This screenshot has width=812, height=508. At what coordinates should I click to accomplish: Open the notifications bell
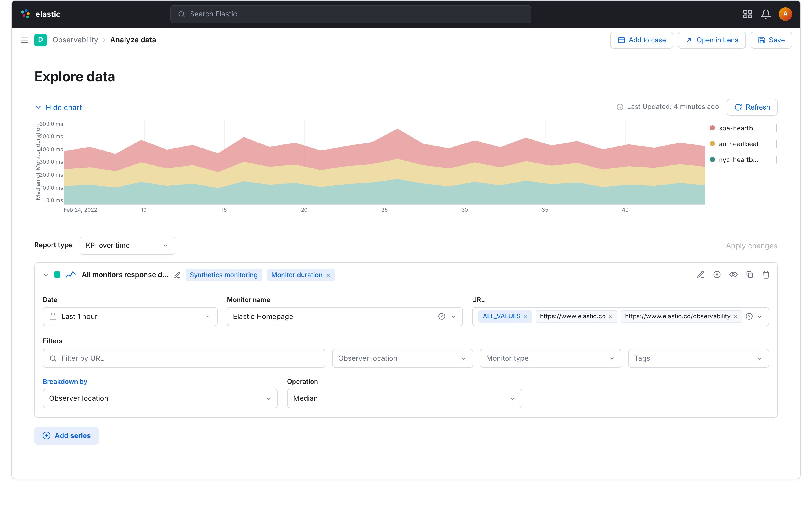[766, 14]
